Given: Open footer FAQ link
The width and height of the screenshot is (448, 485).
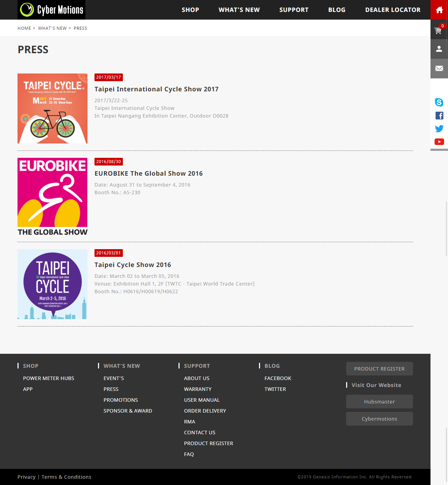Looking at the screenshot, I should pyautogui.click(x=189, y=454).
